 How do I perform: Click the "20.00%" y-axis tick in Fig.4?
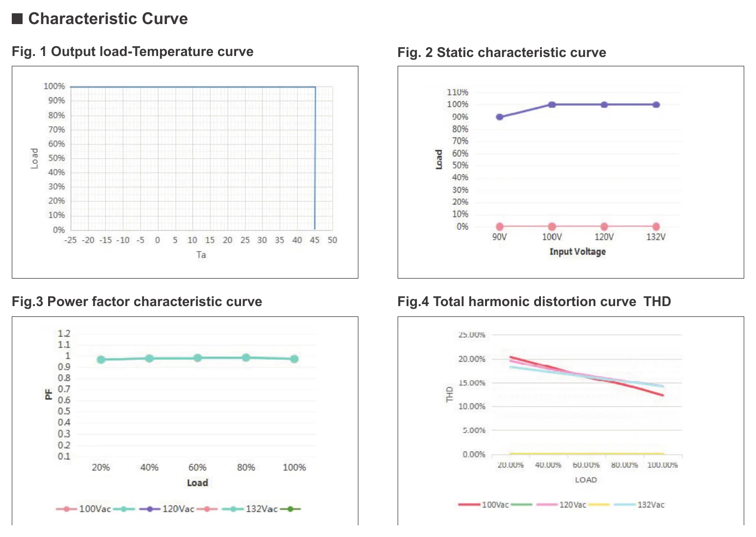tap(472, 359)
